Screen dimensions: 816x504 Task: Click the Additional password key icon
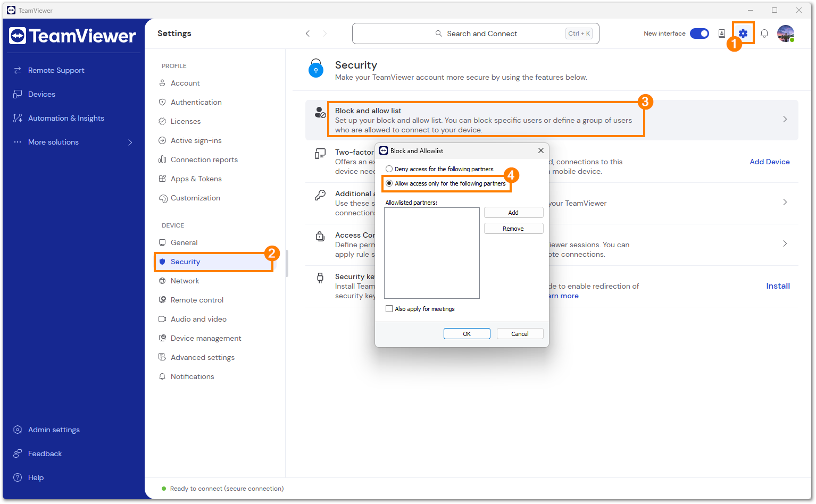point(320,196)
